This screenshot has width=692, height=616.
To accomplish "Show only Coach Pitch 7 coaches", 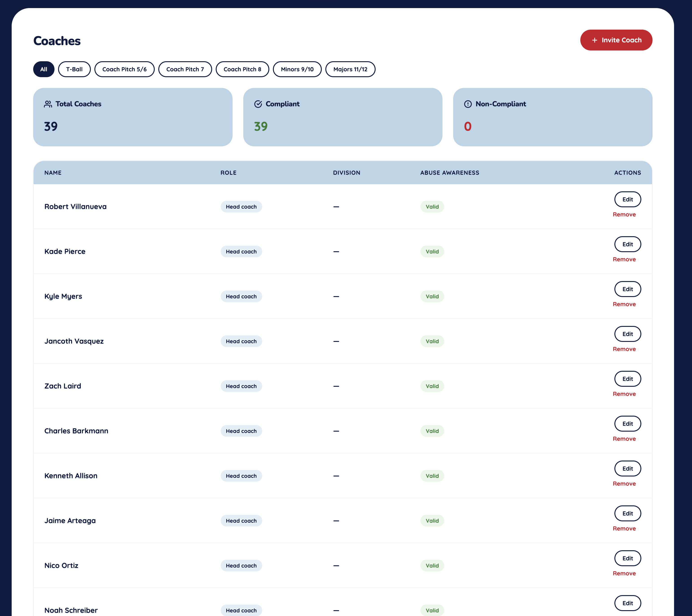I will coord(185,69).
